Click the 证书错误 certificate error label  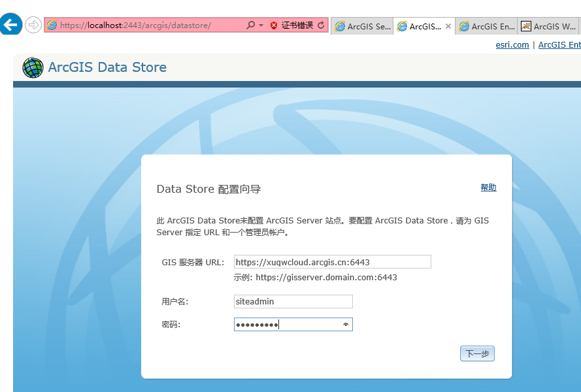[x=297, y=25]
